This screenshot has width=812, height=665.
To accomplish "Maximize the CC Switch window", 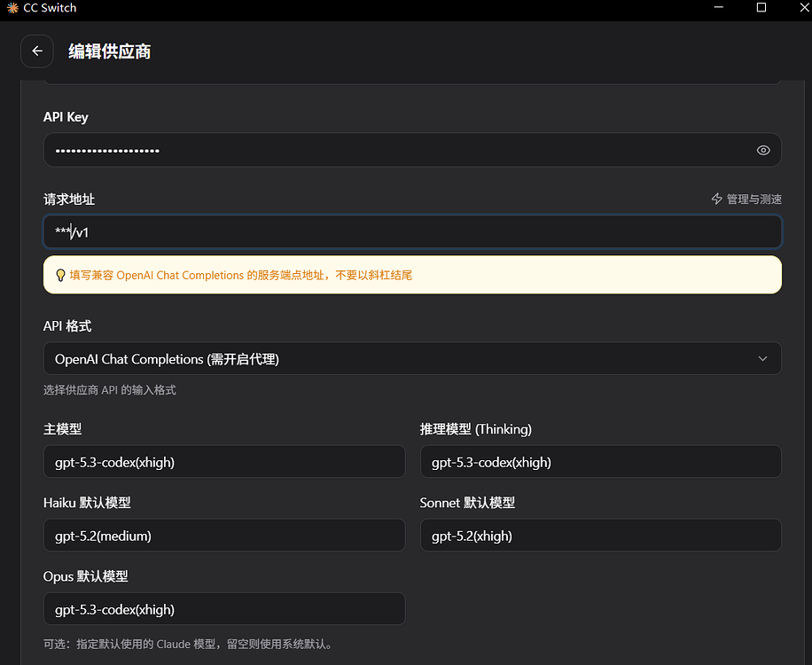I will pyautogui.click(x=761, y=7).
